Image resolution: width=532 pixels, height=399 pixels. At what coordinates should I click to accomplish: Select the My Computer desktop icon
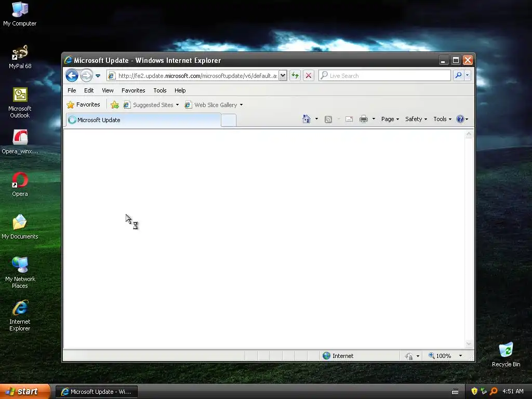[20, 14]
